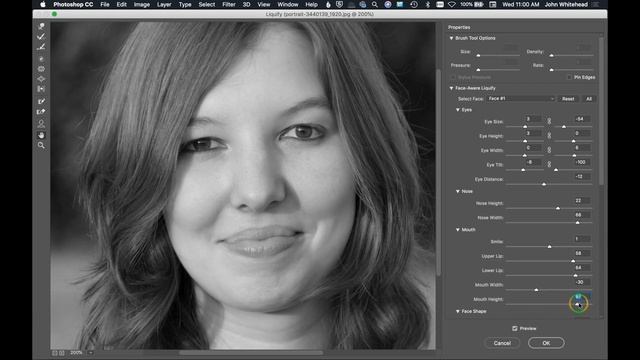Click the zoom-out button beside 200%
640x360 pixels.
(54, 353)
